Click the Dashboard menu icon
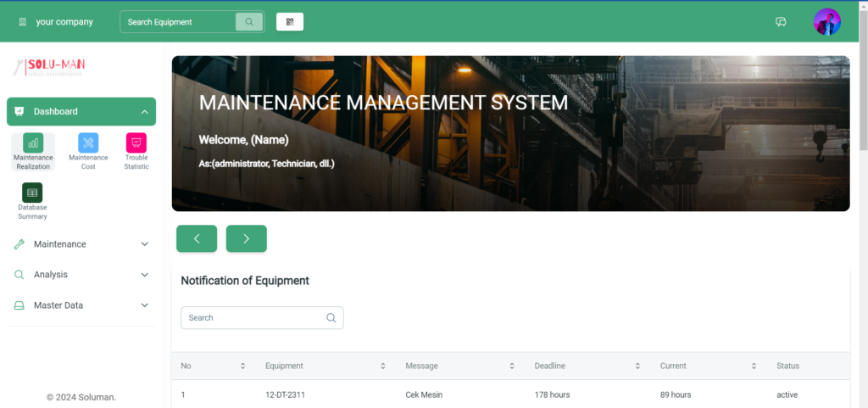Screen dimensions: 868x408 (19, 111)
